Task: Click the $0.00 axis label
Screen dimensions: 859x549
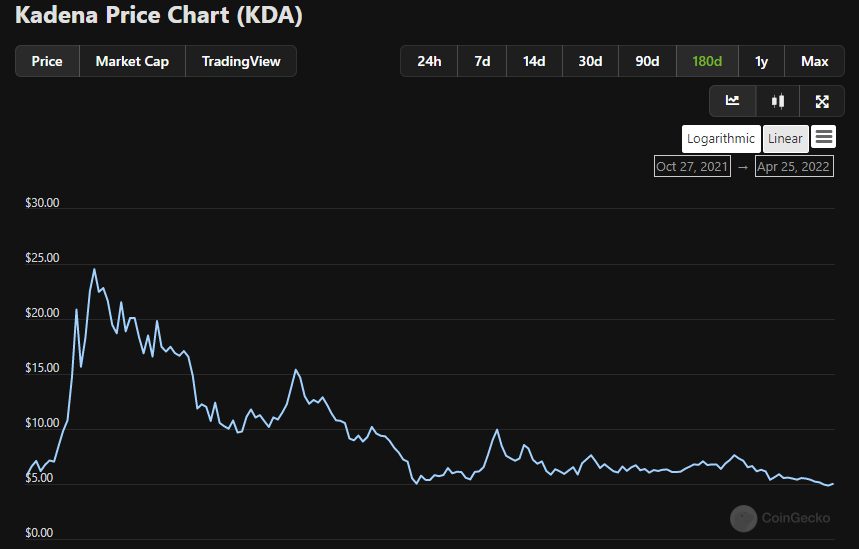Action: 39,533
